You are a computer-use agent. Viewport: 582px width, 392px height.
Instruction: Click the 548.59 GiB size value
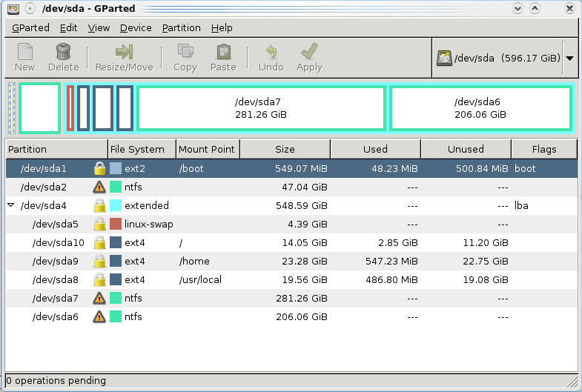point(302,205)
